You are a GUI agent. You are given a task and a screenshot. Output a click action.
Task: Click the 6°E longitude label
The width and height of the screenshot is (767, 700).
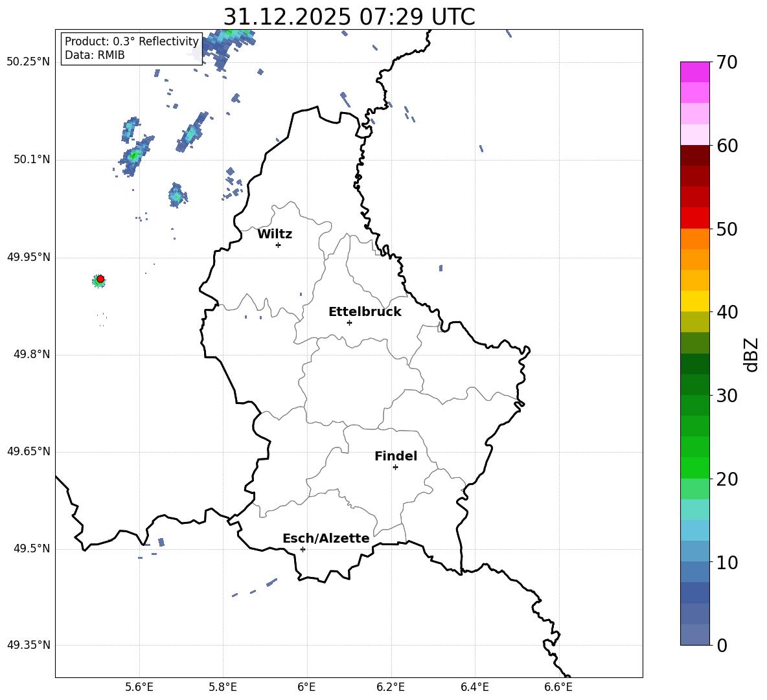(306, 687)
